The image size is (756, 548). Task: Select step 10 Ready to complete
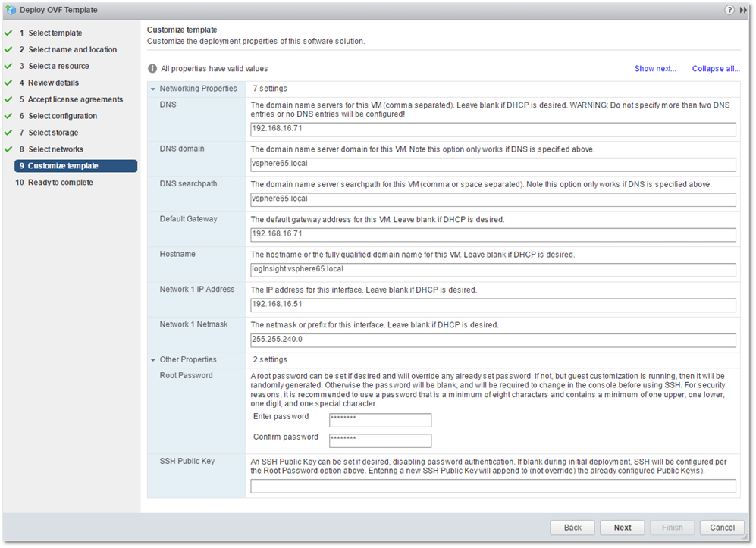[x=54, y=183]
